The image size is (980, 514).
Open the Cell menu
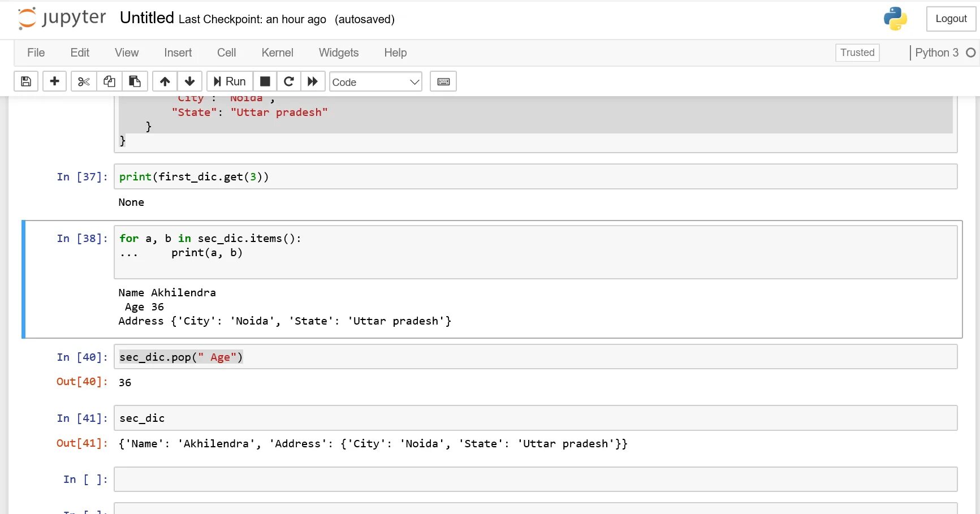point(226,53)
